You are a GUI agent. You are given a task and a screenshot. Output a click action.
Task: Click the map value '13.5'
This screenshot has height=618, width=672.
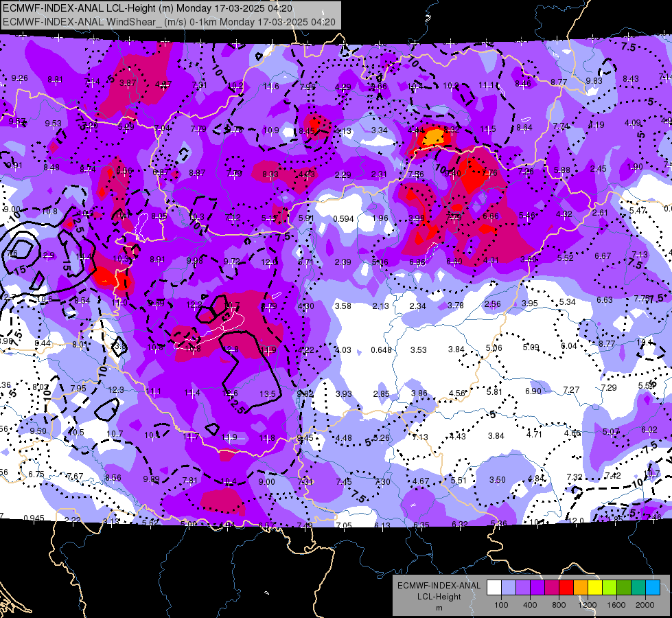[268, 393]
